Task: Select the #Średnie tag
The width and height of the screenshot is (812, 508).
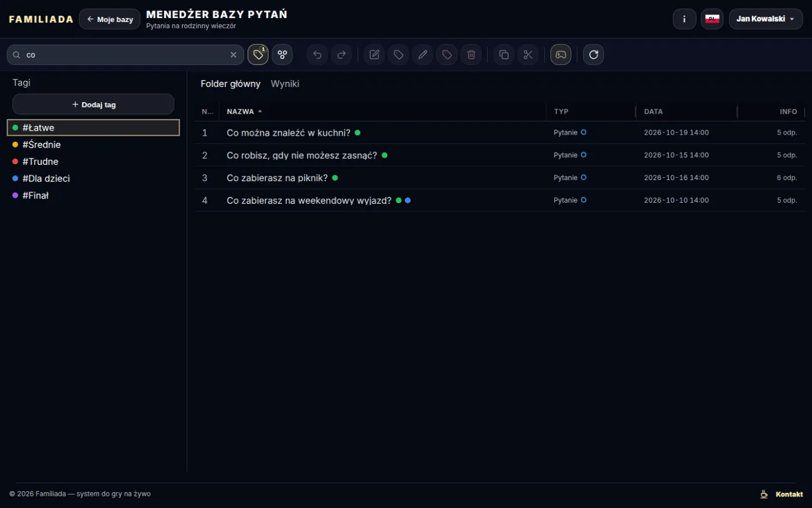Action: 93,145
